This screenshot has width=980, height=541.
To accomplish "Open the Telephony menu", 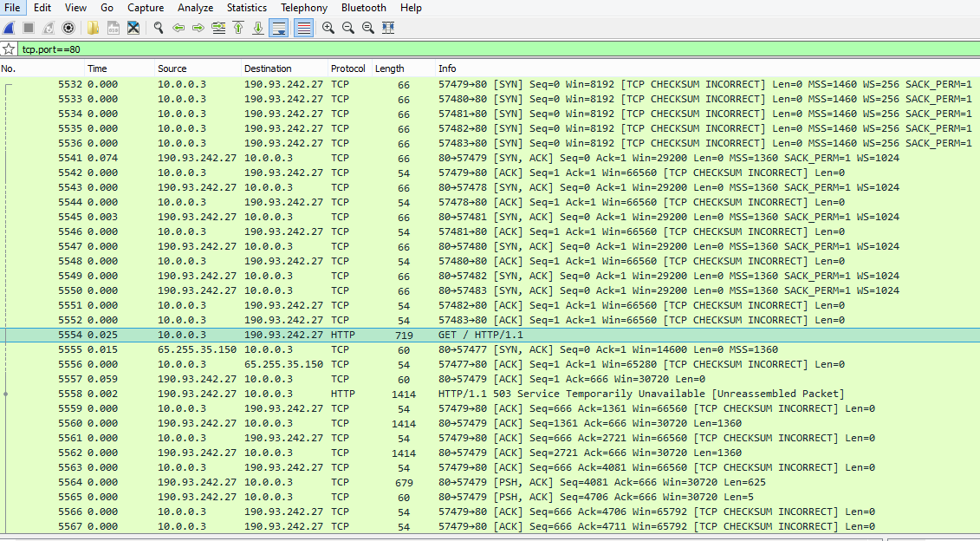I will (x=304, y=8).
